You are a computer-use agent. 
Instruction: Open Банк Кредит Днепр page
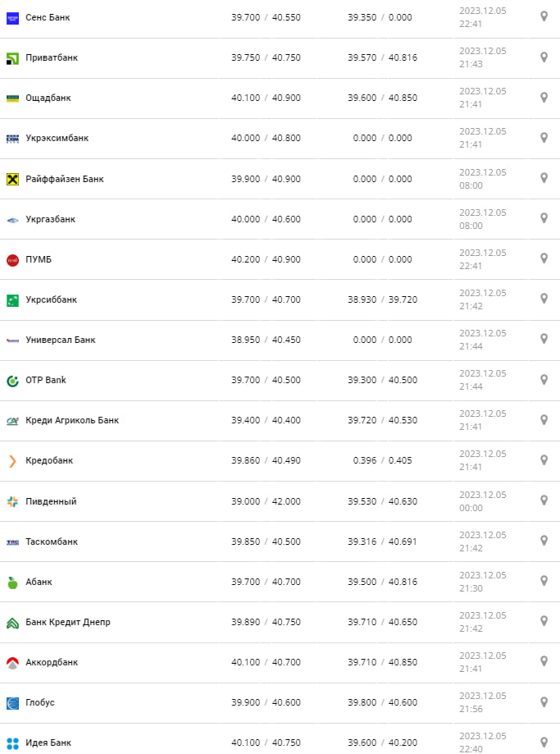point(68,622)
